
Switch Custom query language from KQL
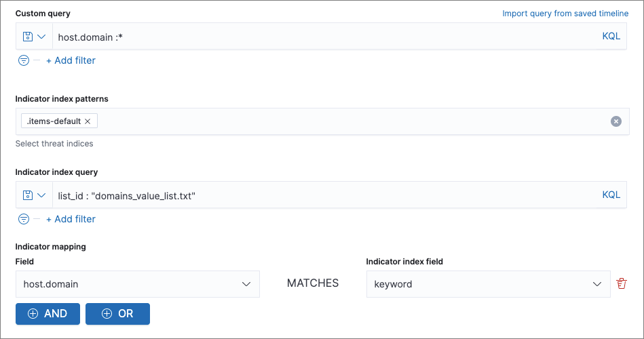click(611, 37)
